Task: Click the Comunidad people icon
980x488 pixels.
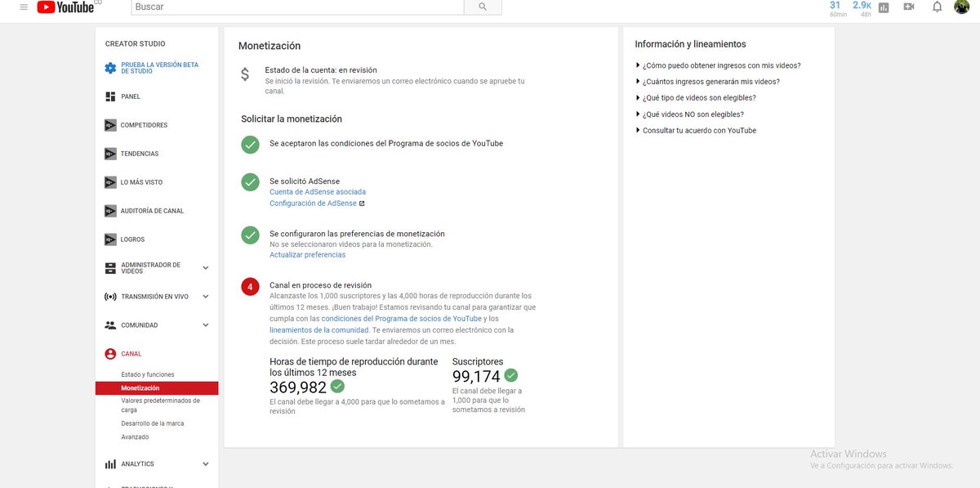Action: pos(110,325)
